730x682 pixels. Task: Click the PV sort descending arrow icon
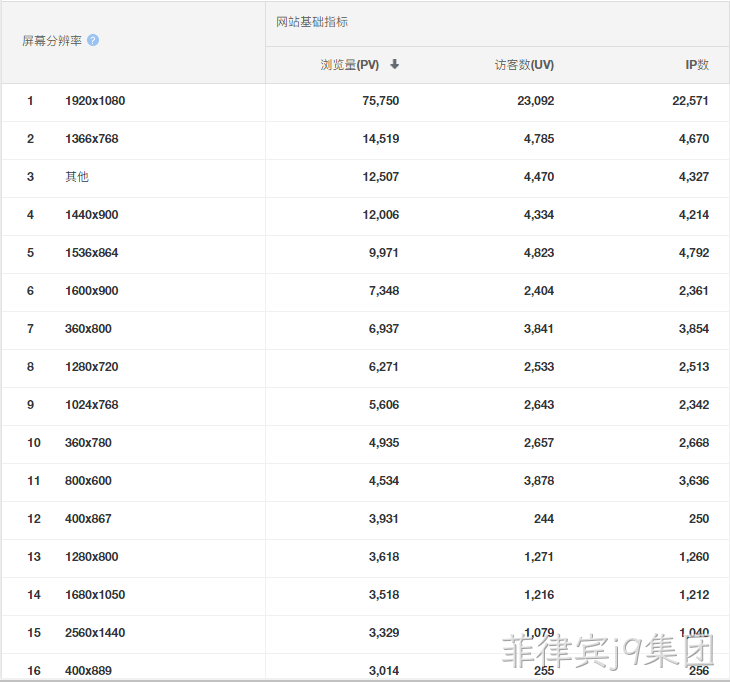click(x=394, y=64)
